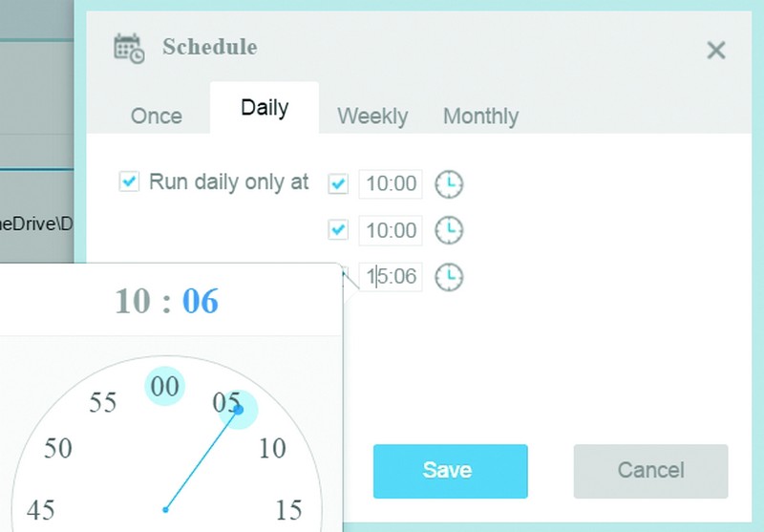This screenshot has height=532, width=764.
Task: Uncheck the Run daily only at checkbox
Action: 129,181
